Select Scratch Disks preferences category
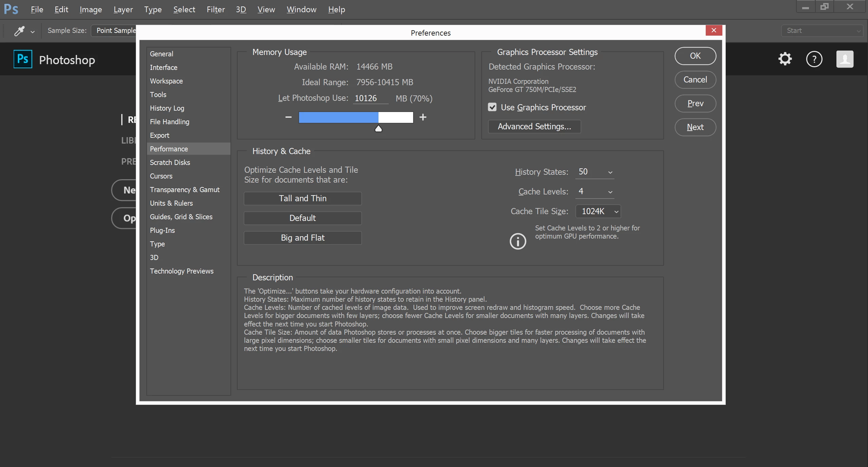The width and height of the screenshot is (868, 467). pyautogui.click(x=170, y=163)
